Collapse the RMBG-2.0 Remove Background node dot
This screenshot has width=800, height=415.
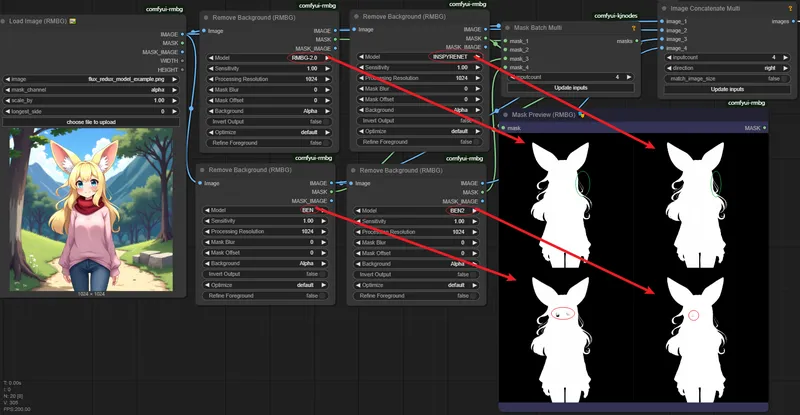tap(205, 18)
